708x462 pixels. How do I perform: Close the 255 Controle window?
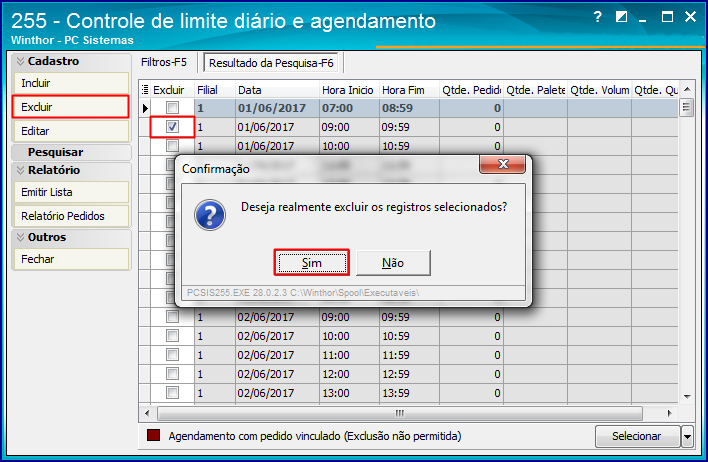click(690, 17)
